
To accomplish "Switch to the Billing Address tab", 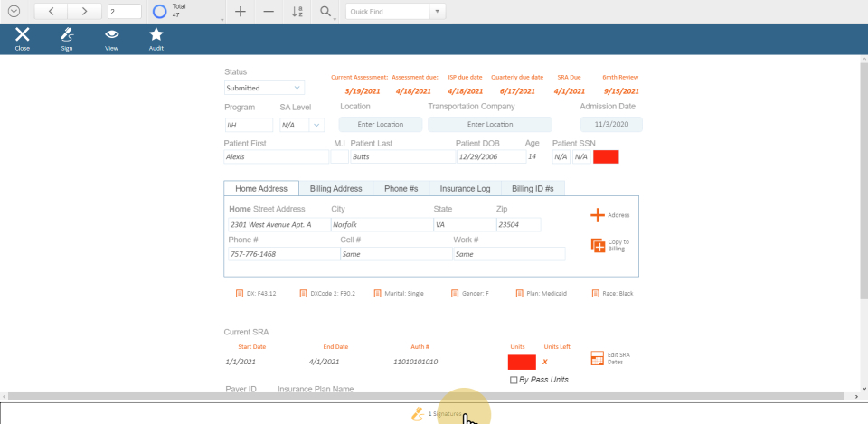I will pos(335,188).
